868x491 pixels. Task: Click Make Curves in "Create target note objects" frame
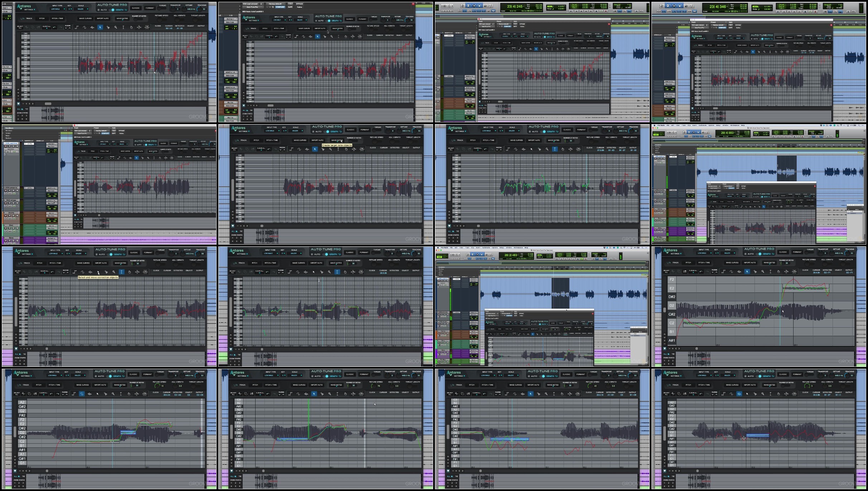[300, 140]
